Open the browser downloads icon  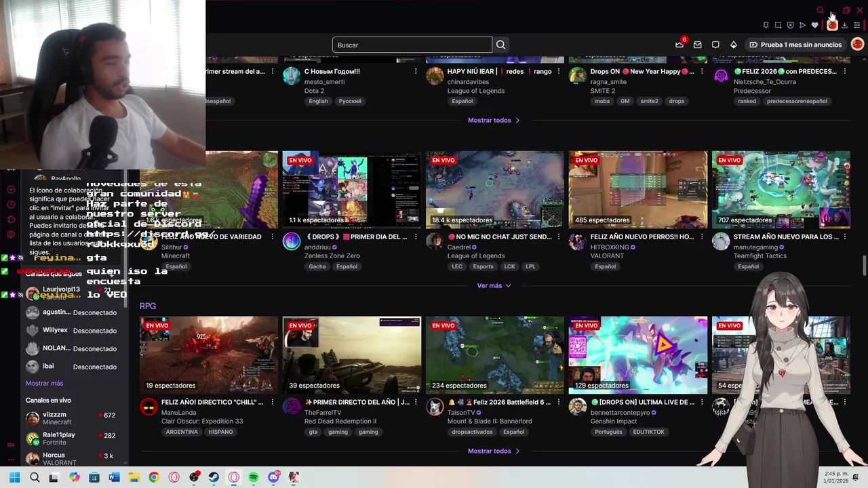tap(845, 25)
